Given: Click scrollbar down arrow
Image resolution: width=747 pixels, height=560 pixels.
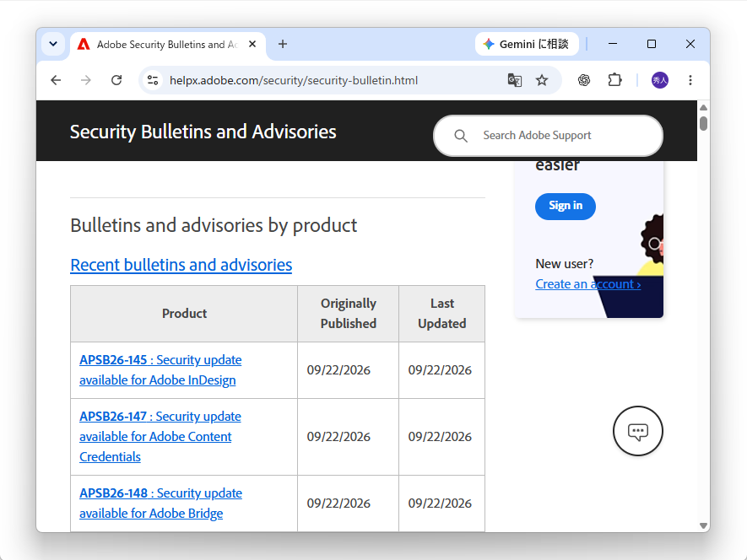Looking at the screenshot, I should [x=704, y=525].
